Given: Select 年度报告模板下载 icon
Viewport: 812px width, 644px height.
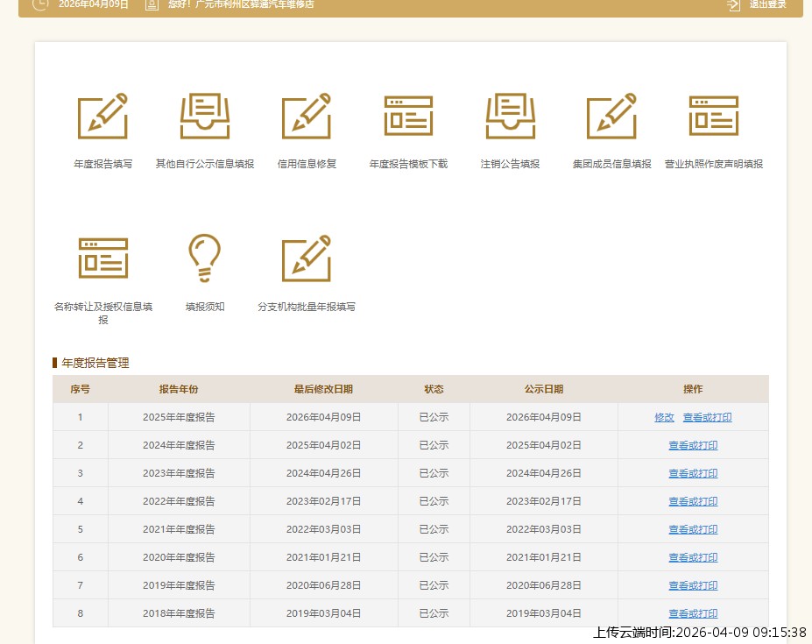Looking at the screenshot, I should (x=408, y=117).
